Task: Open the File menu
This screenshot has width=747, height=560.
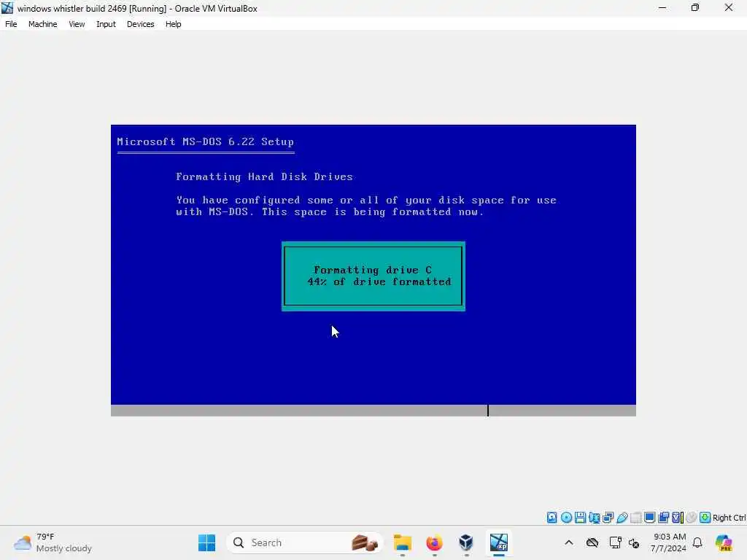Action: coord(11,24)
